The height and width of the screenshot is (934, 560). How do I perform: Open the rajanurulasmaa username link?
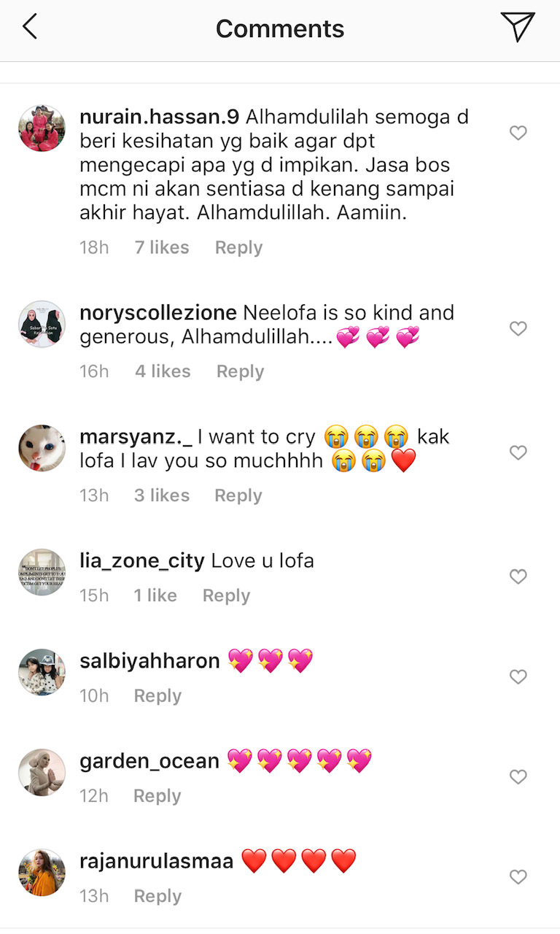pos(156,861)
